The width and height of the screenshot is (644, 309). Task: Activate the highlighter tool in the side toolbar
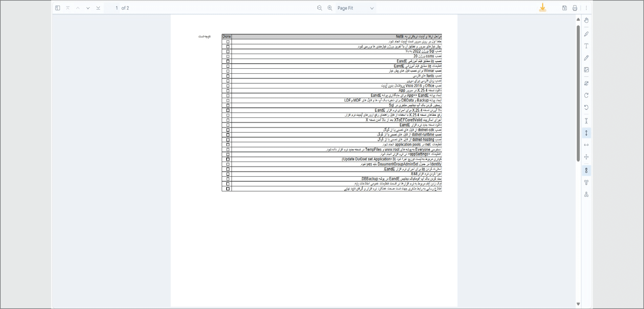[586, 34]
